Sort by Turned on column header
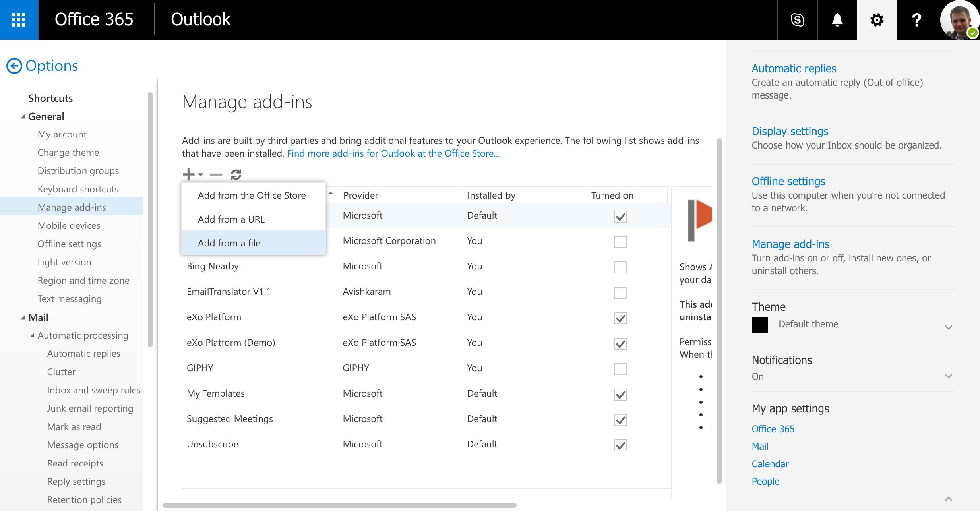 click(x=627, y=195)
